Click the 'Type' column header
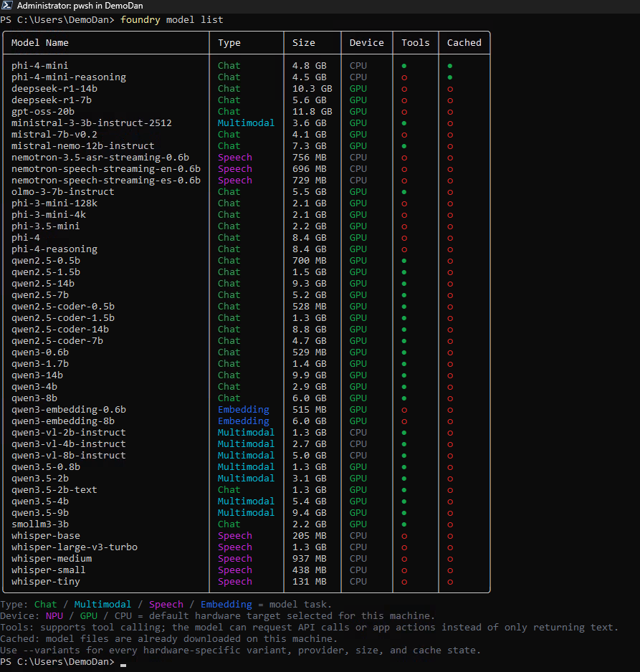 [229, 43]
